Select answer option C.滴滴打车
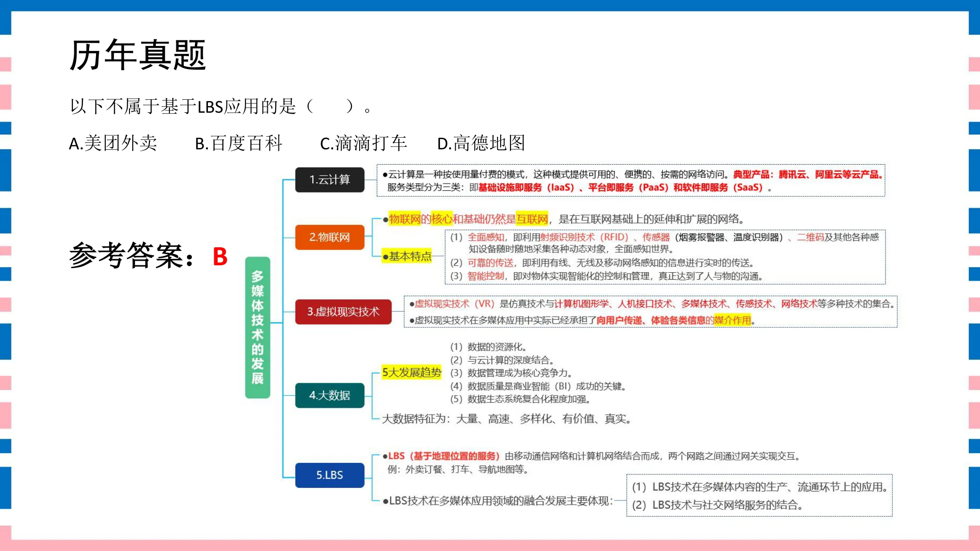This screenshot has width=980, height=551. click(x=363, y=143)
